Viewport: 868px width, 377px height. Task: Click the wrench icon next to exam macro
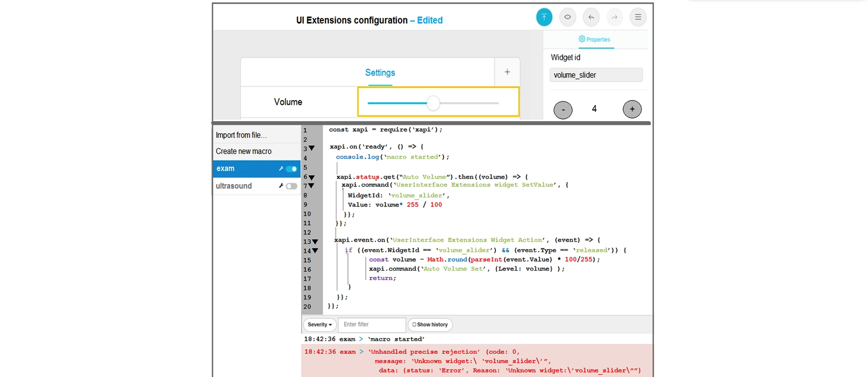pyautogui.click(x=281, y=168)
